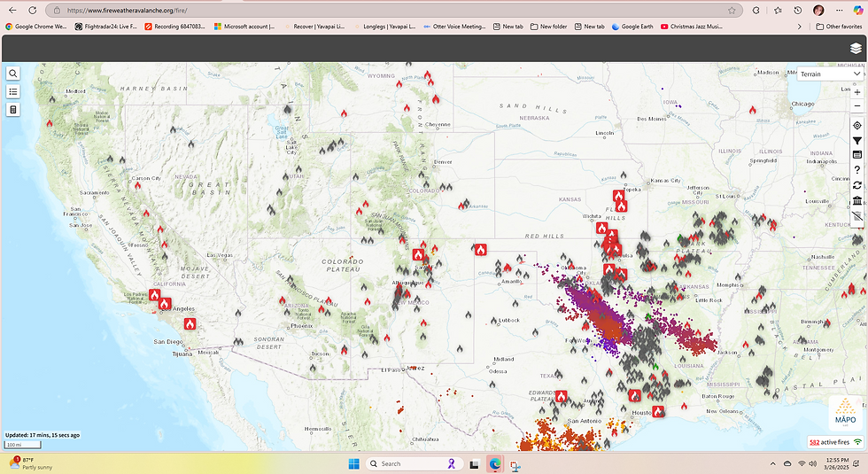Screen dimensions: 868x474
Task: Click the taskbar Search box
Action: click(415, 463)
